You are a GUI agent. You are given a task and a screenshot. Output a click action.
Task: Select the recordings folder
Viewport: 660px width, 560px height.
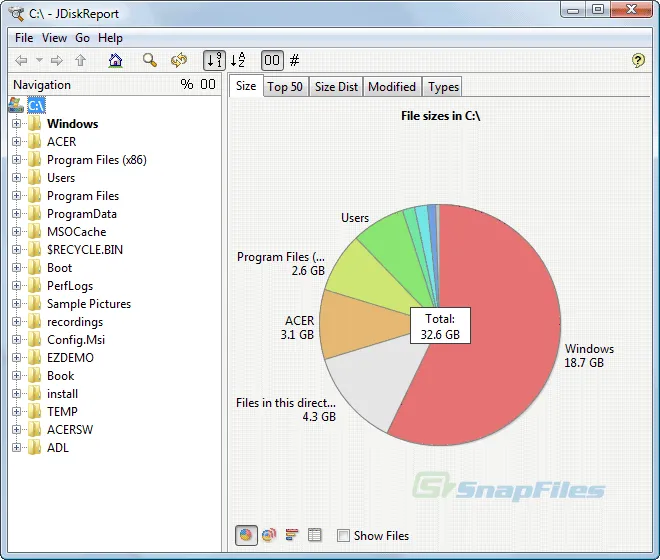[x=75, y=322]
